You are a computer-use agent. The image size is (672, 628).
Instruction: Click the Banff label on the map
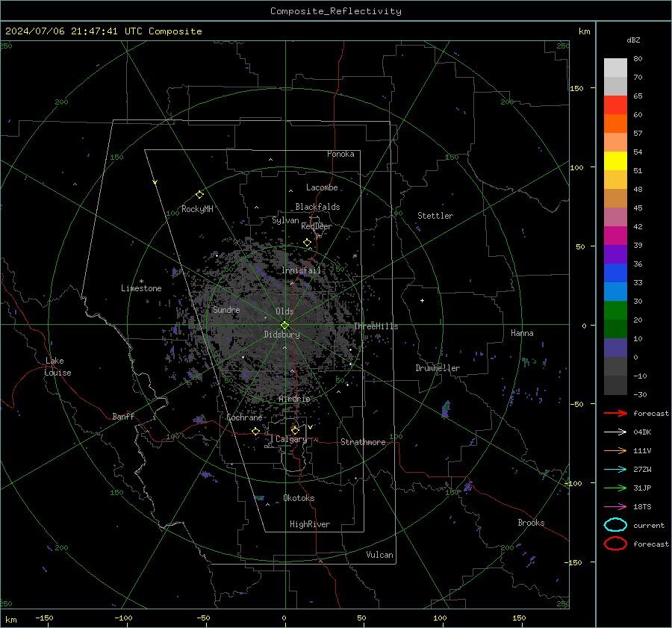pos(123,417)
